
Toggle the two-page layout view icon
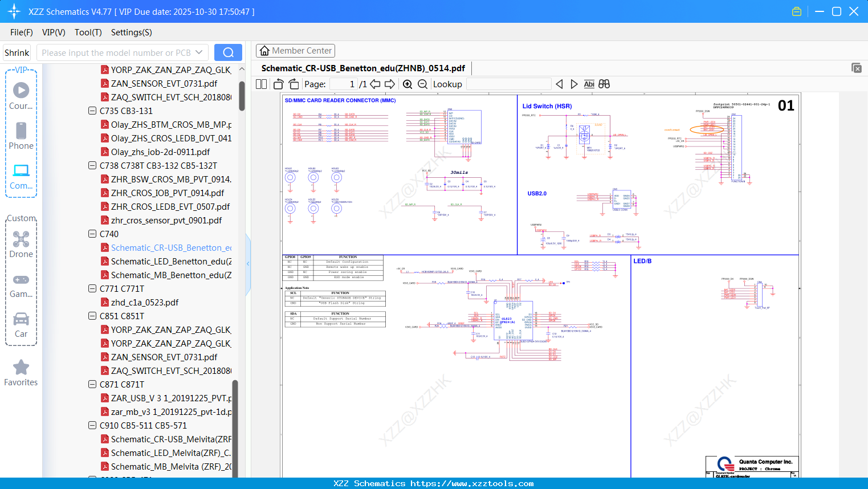261,84
